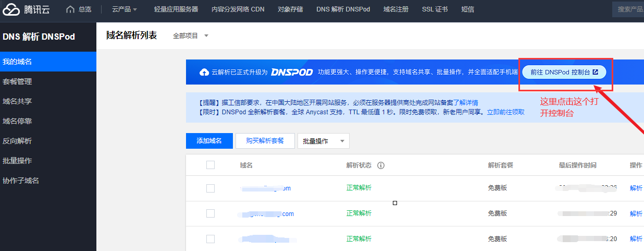Screen dimensions: 644x251
Task: Click 正常解析 status in the second row
Action: point(359,213)
